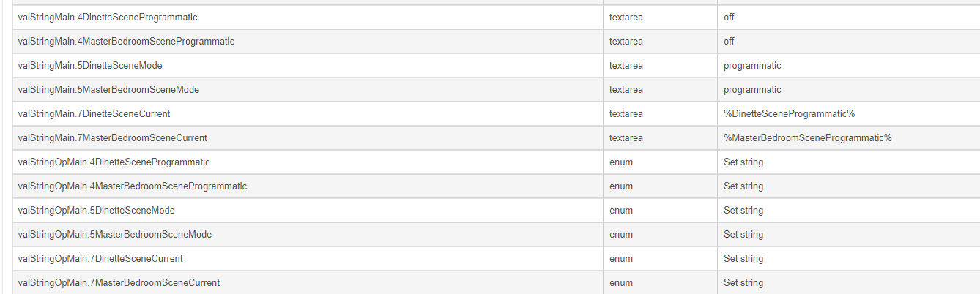980x294 pixels.
Task: Select valStringOpMain.5DinetteSceneMode setting name
Action: pyautogui.click(x=97, y=210)
